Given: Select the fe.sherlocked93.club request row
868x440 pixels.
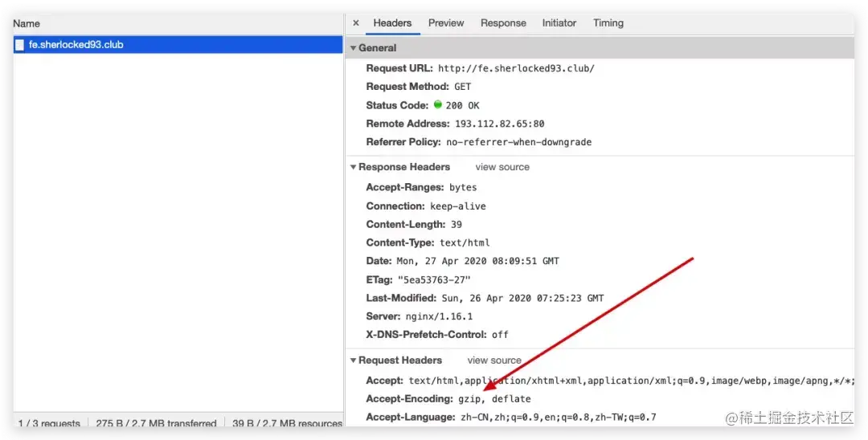Looking at the screenshot, I should pyautogui.click(x=178, y=45).
